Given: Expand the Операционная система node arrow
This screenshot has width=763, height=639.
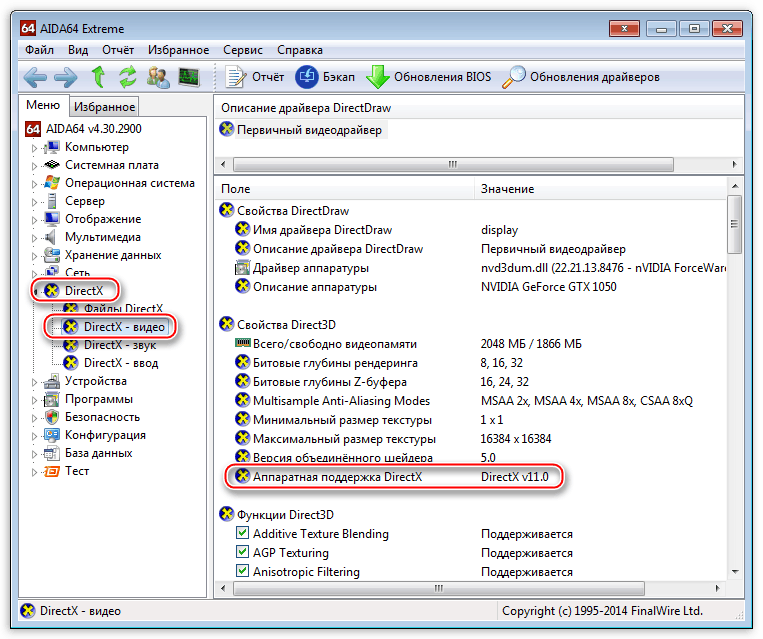Looking at the screenshot, I should [34, 184].
